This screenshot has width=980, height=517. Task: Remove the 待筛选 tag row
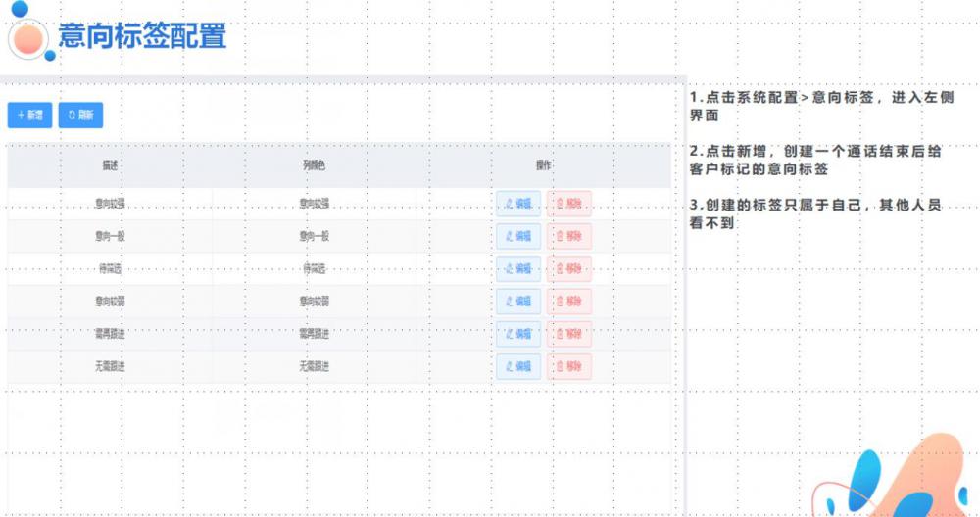(x=569, y=268)
